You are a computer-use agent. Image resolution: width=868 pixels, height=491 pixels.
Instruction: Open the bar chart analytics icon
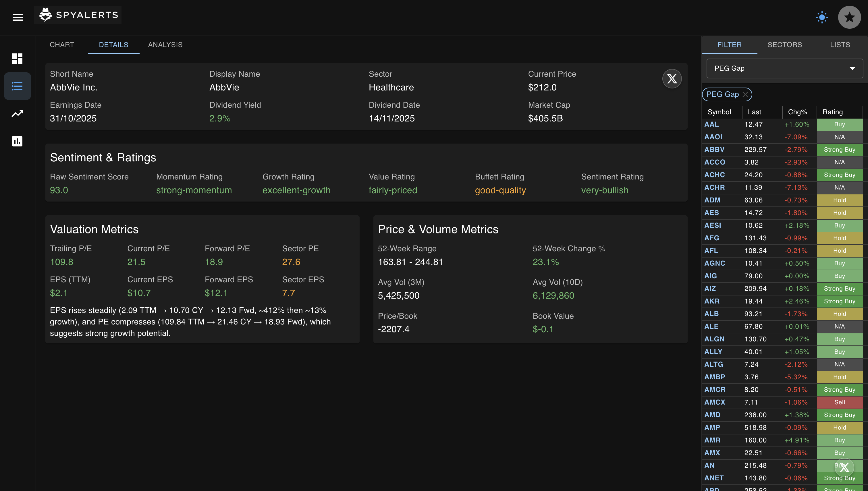pos(17,142)
